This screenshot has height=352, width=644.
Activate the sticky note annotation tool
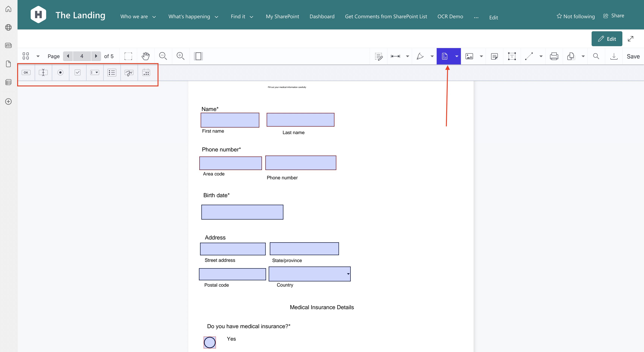pyautogui.click(x=494, y=56)
